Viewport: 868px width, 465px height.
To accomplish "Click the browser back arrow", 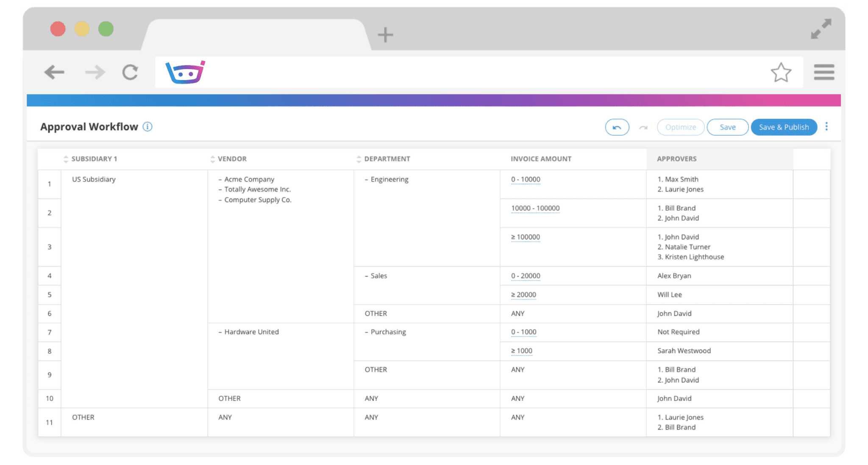I will (54, 72).
